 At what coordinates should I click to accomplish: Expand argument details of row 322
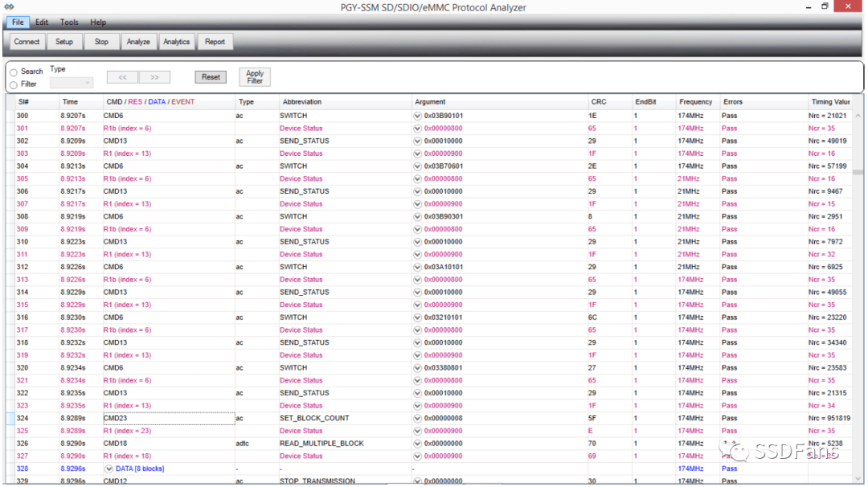[x=417, y=393]
